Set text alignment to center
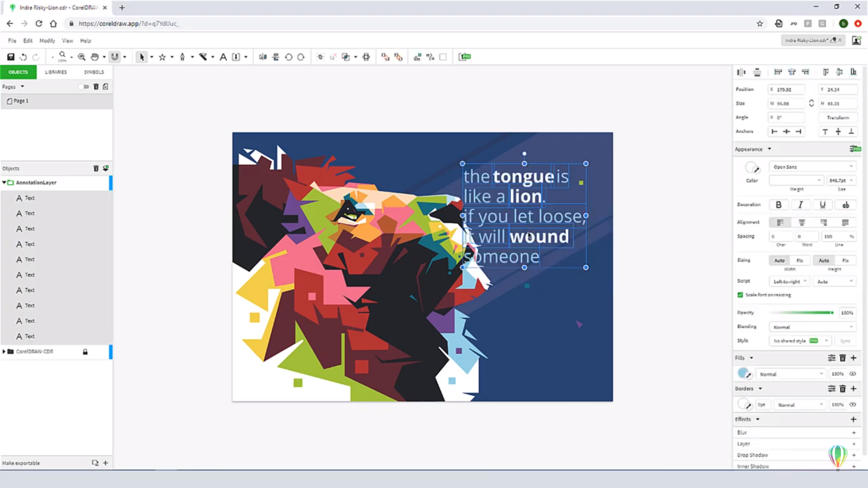 click(802, 222)
